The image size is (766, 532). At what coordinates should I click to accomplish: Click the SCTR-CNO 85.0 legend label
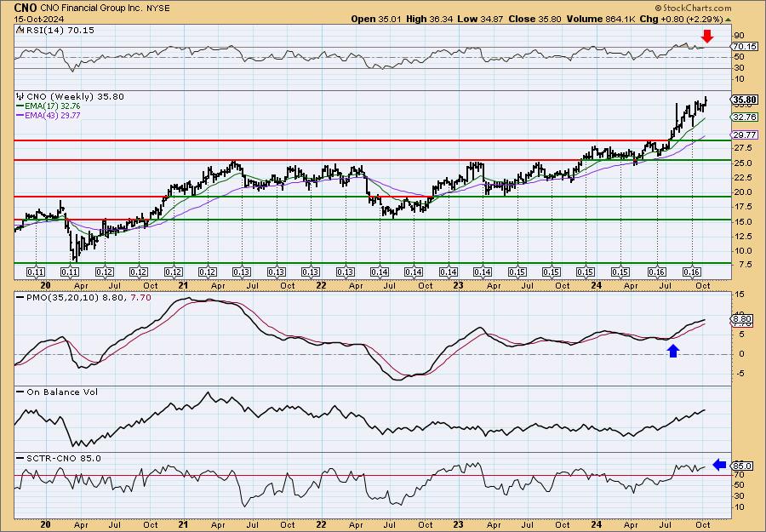point(64,458)
